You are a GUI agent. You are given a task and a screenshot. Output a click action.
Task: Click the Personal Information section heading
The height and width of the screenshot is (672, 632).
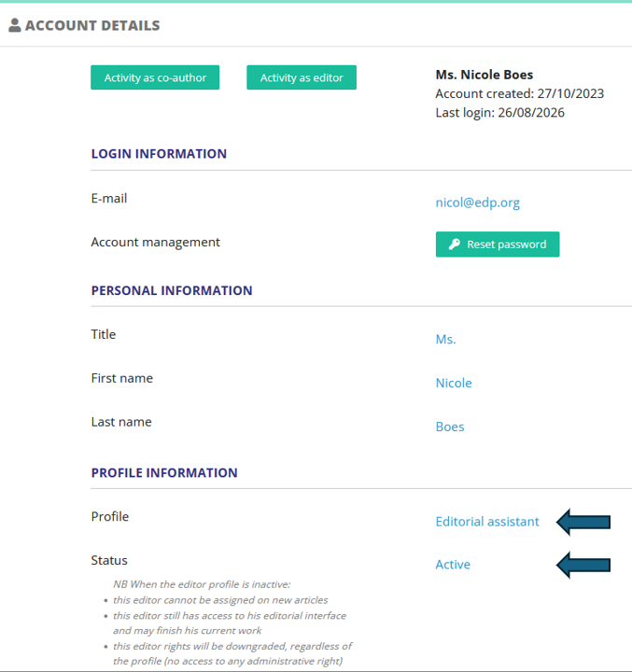[172, 290]
